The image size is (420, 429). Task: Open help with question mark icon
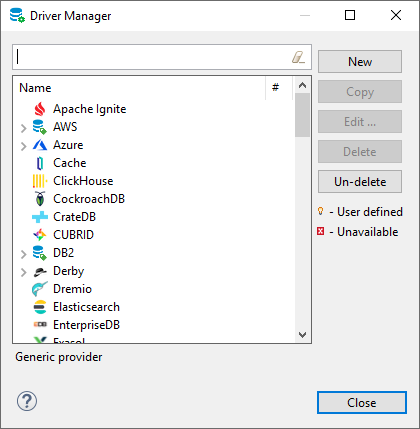(27, 401)
